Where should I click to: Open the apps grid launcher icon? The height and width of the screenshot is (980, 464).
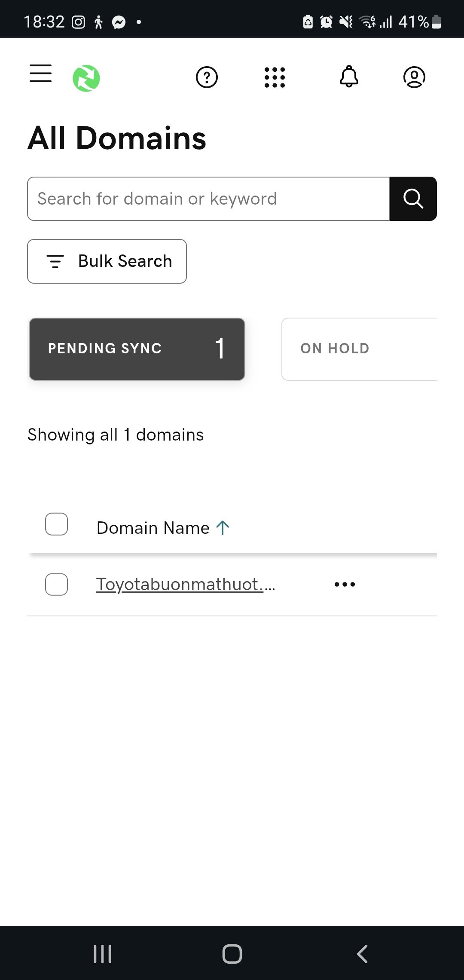[275, 77]
